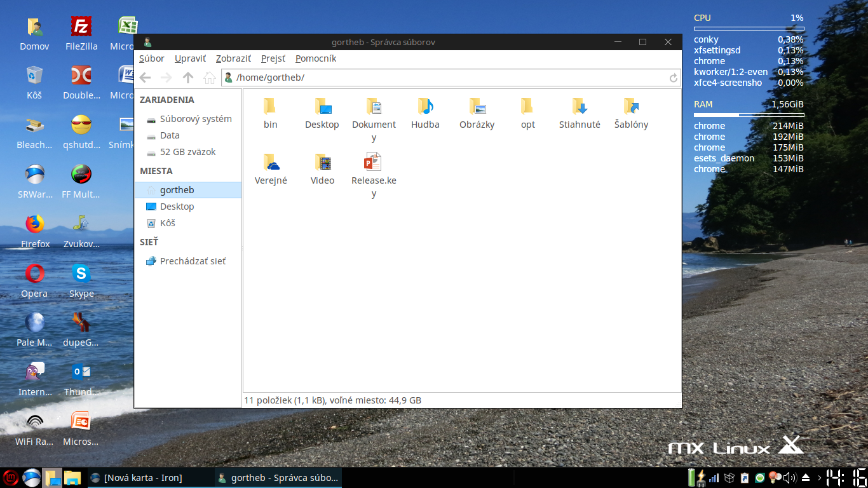
Task: Open the removable media eject menu
Action: (804, 477)
